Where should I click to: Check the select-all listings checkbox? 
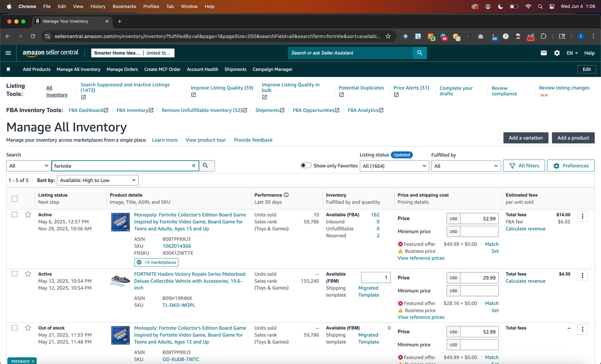point(15,199)
